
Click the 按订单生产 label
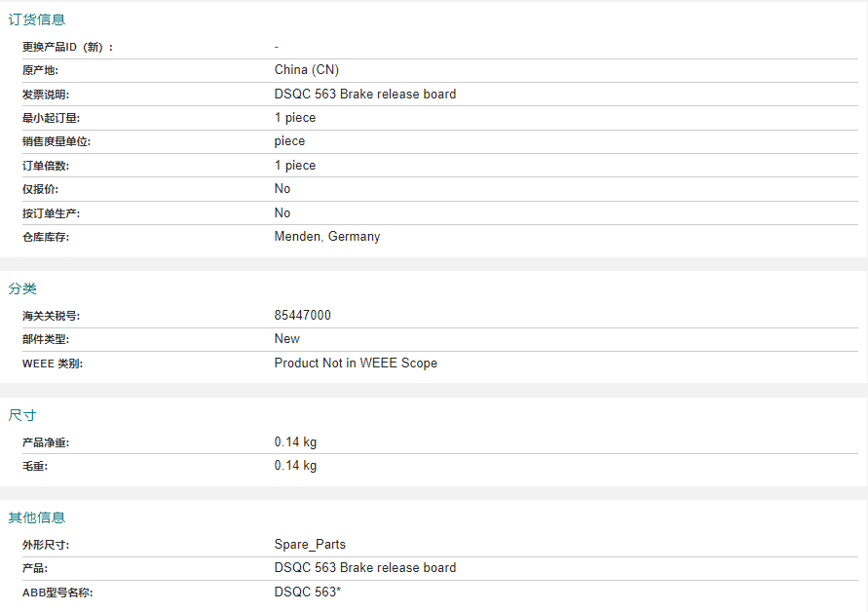pos(51,213)
